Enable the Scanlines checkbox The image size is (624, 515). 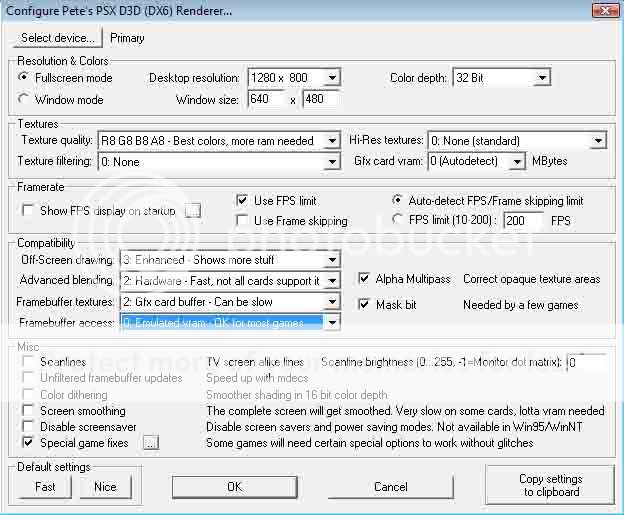point(28,361)
